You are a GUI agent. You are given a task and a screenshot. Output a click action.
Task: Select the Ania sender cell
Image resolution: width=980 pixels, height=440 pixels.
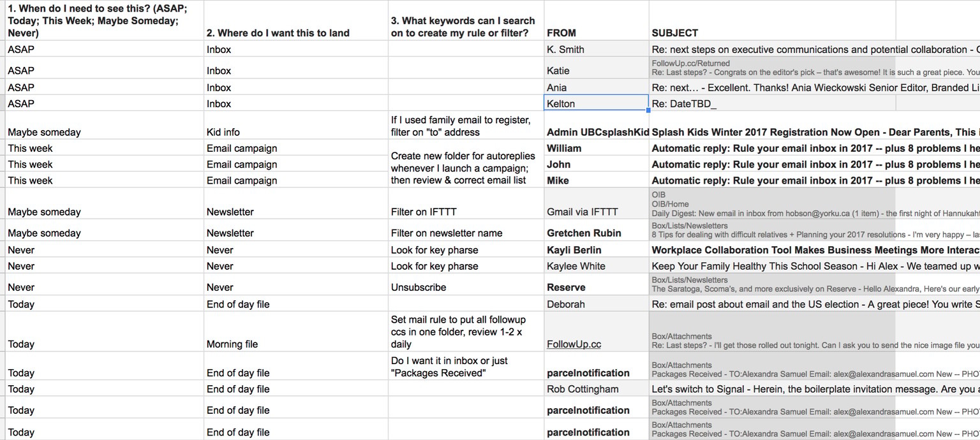click(x=597, y=87)
